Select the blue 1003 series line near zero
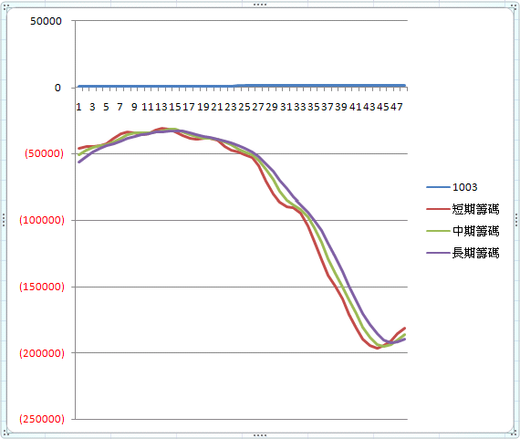 click(x=241, y=86)
